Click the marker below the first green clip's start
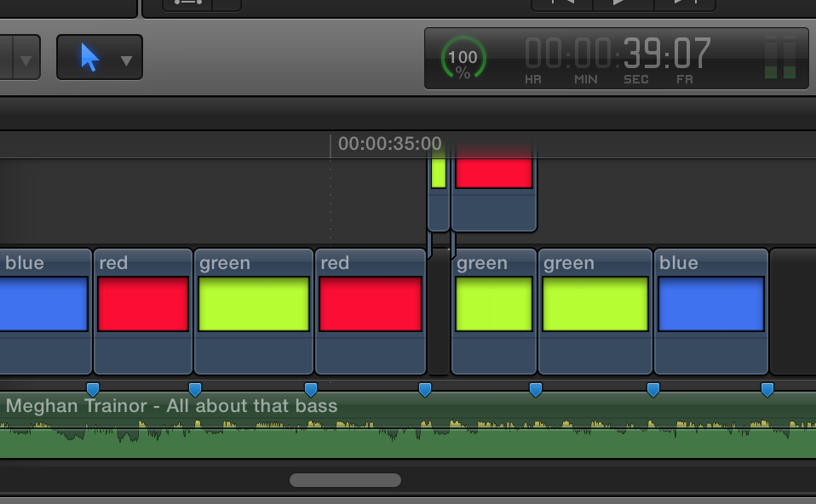The height and width of the screenshot is (504, 816). [x=195, y=390]
